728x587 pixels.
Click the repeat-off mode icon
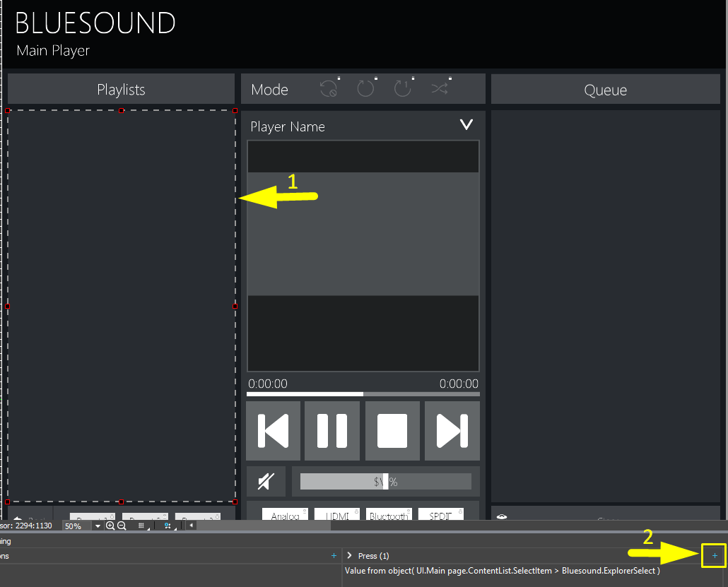click(x=328, y=89)
